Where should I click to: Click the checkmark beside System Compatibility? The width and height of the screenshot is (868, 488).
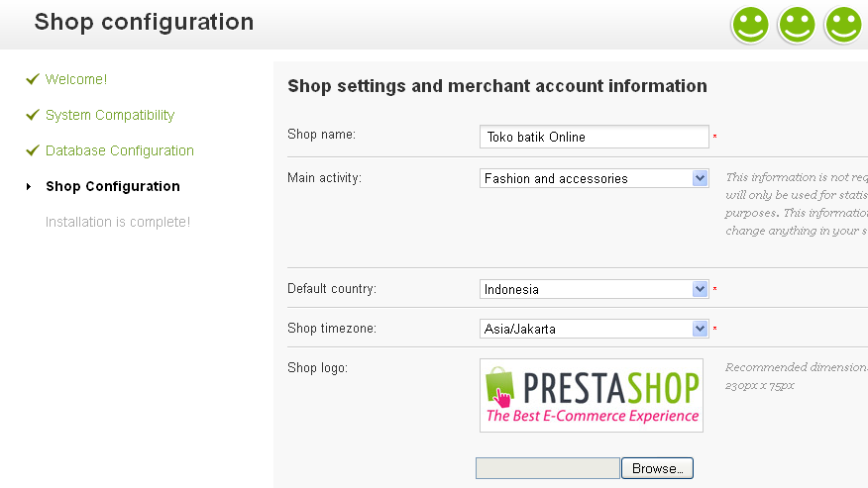(33, 115)
